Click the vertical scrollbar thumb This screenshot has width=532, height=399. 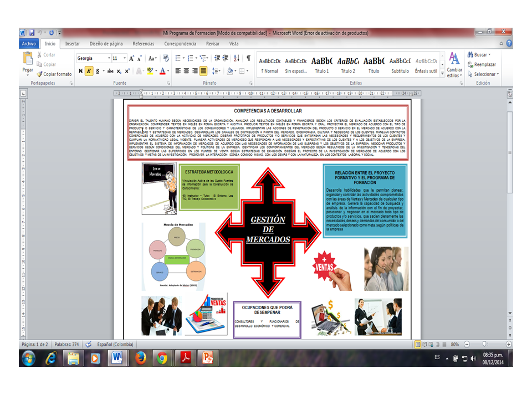point(510,152)
